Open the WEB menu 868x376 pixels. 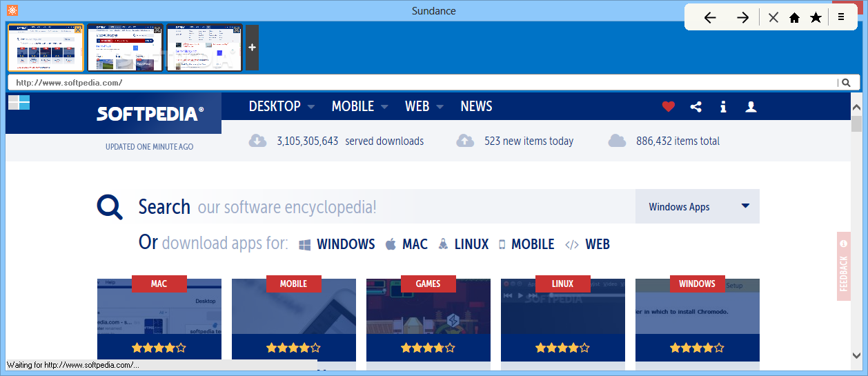pyautogui.click(x=417, y=106)
